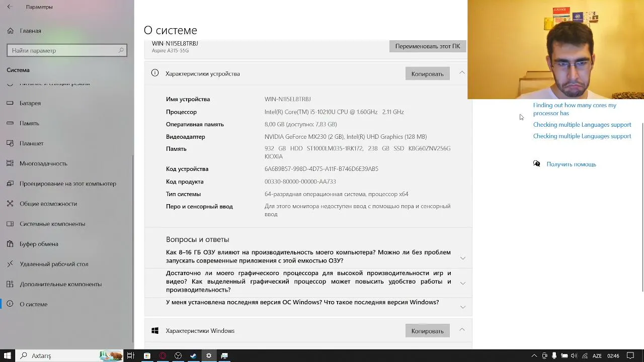Click the Получить помощь chat icon
The height and width of the screenshot is (362, 644).
[537, 164]
